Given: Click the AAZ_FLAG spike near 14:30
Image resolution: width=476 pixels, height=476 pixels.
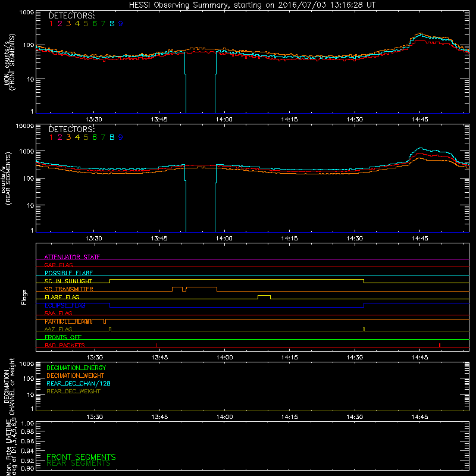Looking at the screenshot, I should pos(364,330).
